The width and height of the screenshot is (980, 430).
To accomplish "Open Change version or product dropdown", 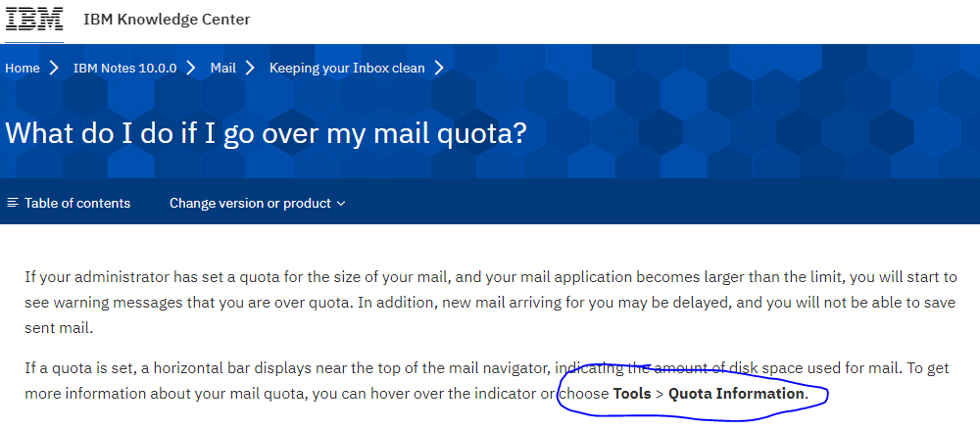I will pyautogui.click(x=250, y=203).
